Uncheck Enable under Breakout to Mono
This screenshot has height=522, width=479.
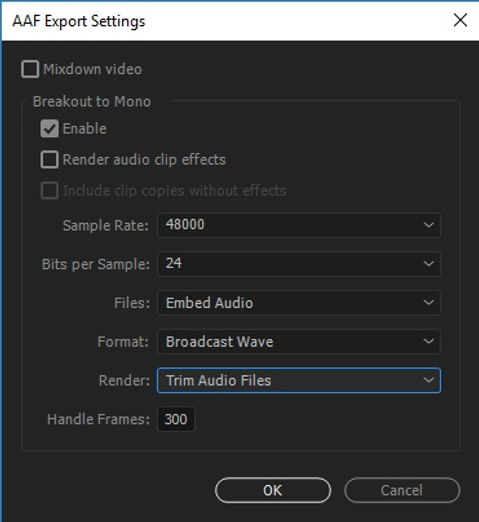(x=49, y=128)
